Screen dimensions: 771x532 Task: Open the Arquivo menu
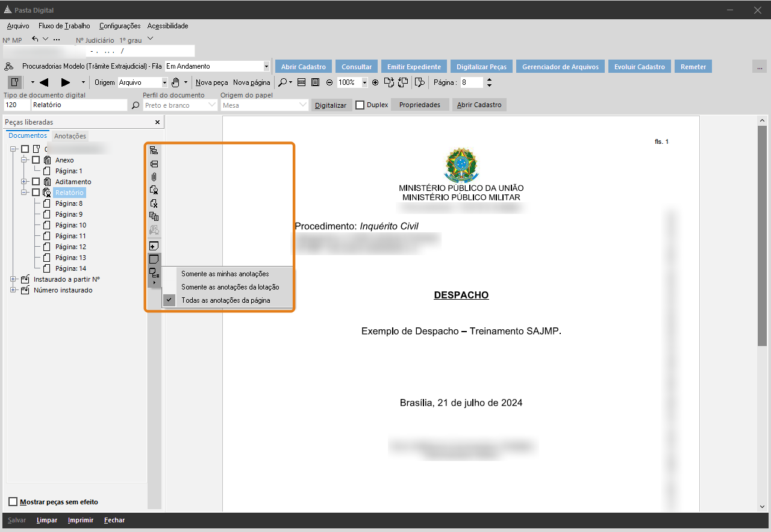pyautogui.click(x=18, y=26)
